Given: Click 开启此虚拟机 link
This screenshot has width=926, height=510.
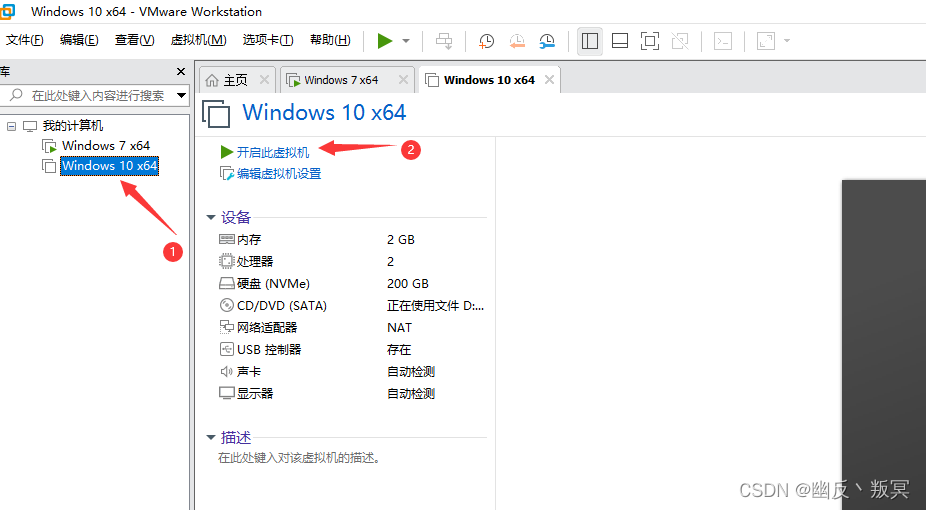Looking at the screenshot, I should pyautogui.click(x=273, y=152).
